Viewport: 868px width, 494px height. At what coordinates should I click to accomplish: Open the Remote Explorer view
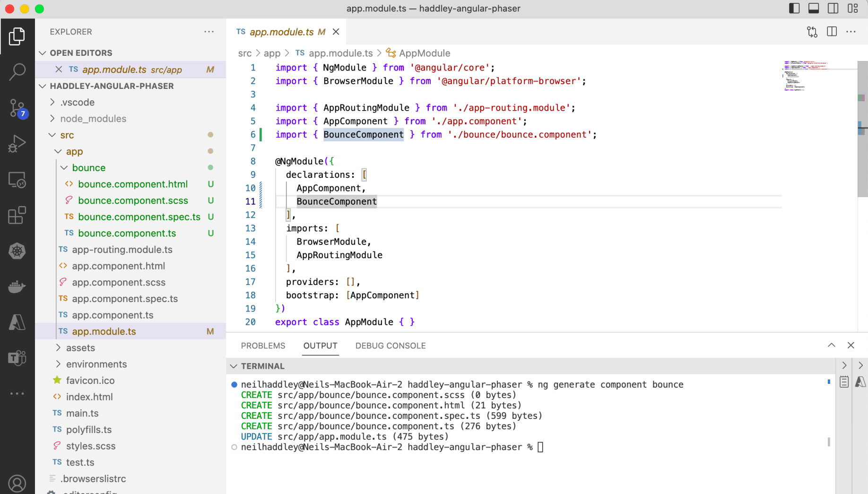[17, 180]
